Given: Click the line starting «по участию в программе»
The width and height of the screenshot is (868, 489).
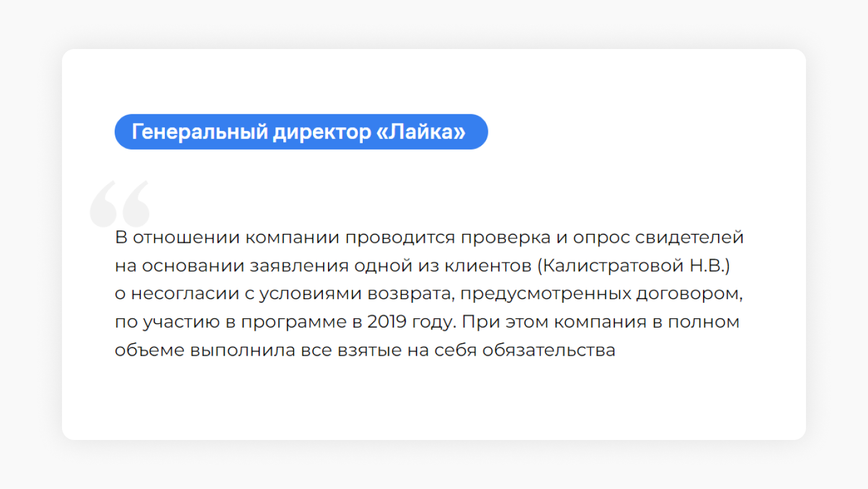Looking at the screenshot, I should click(x=427, y=322).
